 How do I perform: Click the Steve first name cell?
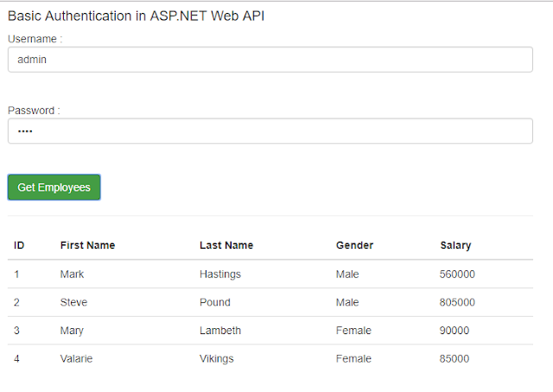[x=73, y=302]
